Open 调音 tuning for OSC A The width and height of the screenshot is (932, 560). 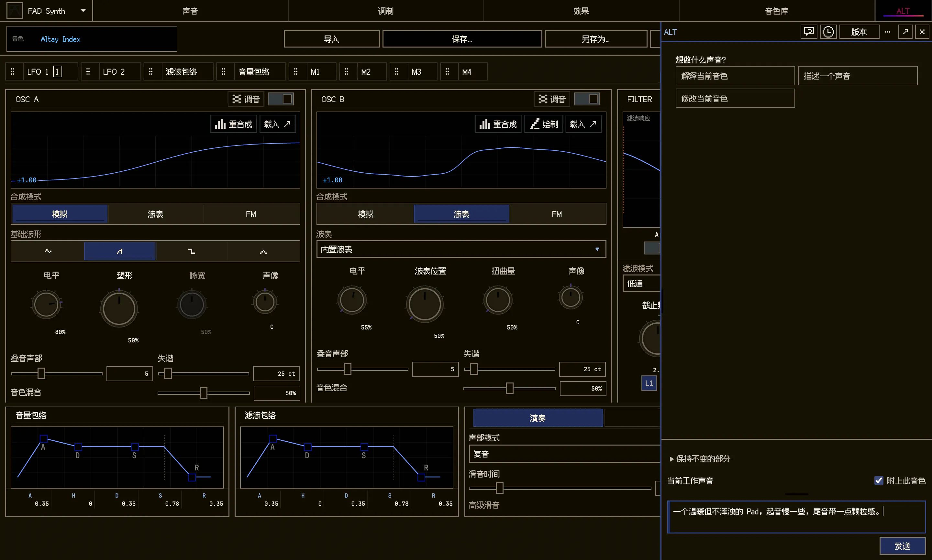pyautogui.click(x=246, y=99)
